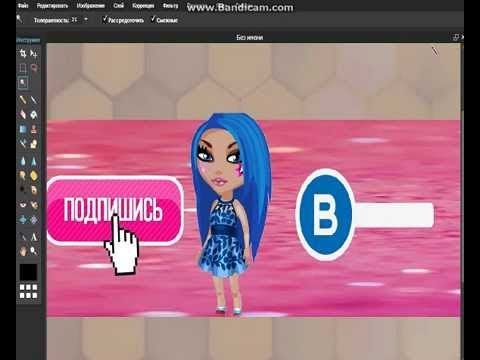Screen dimensions: 480x360
Task: Open the Фильтр menu
Action: [x=170, y=6]
